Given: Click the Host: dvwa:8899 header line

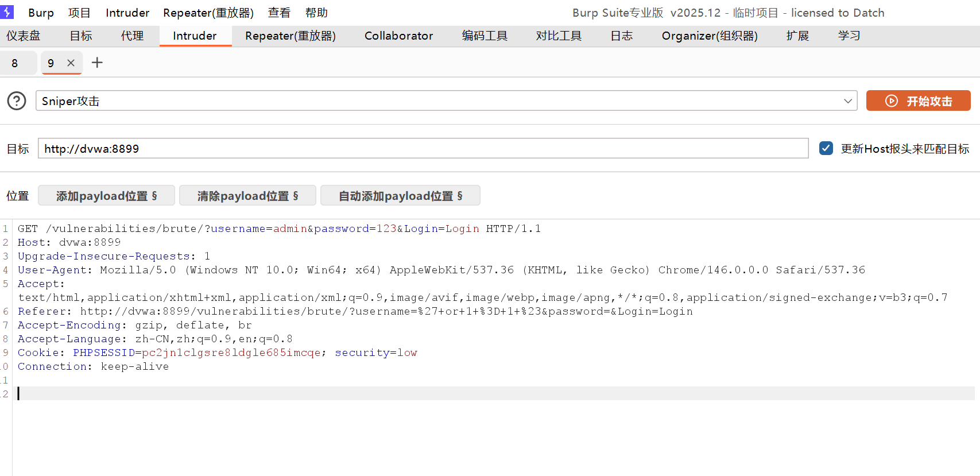Looking at the screenshot, I should pyautogui.click(x=69, y=242).
